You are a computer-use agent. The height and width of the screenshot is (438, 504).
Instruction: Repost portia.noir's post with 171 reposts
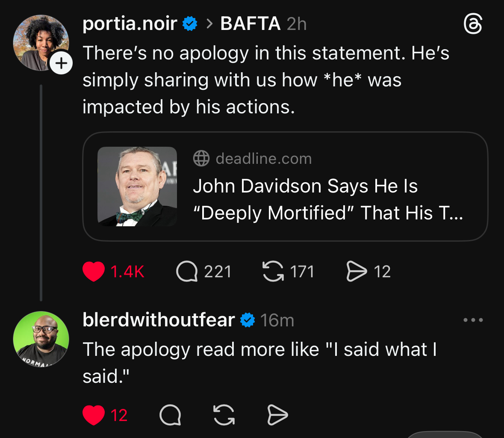pyautogui.click(x=273, y=272)
